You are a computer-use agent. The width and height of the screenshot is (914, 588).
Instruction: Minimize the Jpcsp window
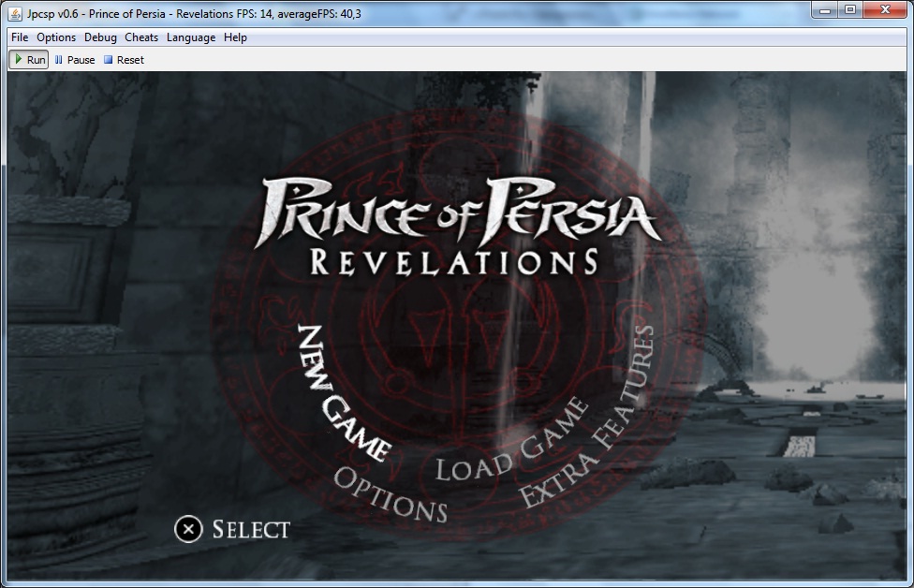(825, 10)
